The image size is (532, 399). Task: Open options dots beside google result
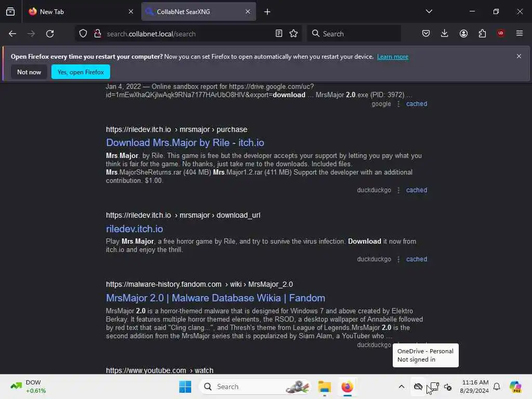pyautogui.click(x=398, y=104)
